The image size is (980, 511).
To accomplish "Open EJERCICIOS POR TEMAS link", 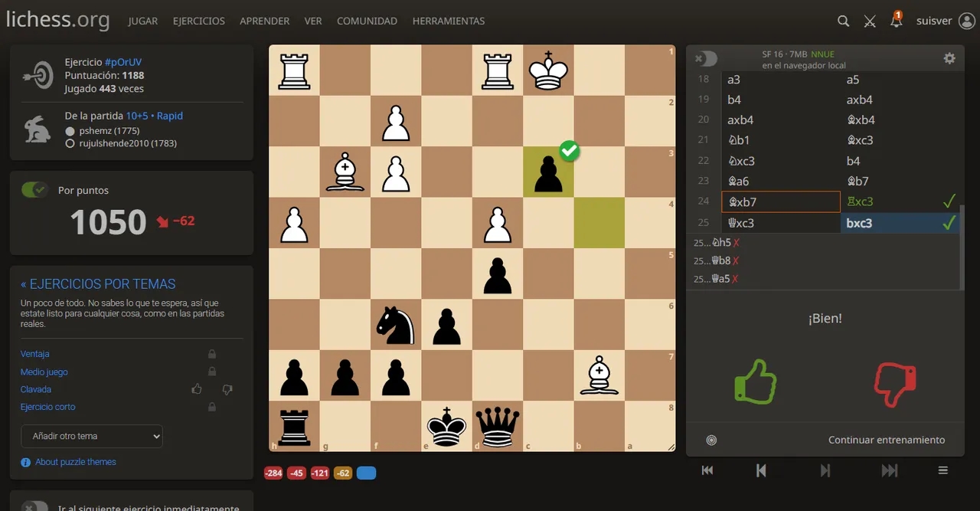I will tap(98, 284).
